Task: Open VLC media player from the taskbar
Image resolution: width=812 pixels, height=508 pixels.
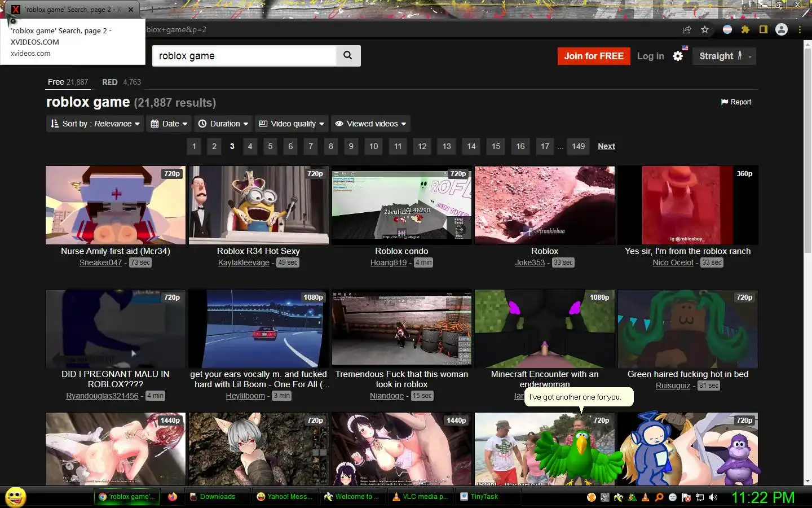Action: [420, 497]
